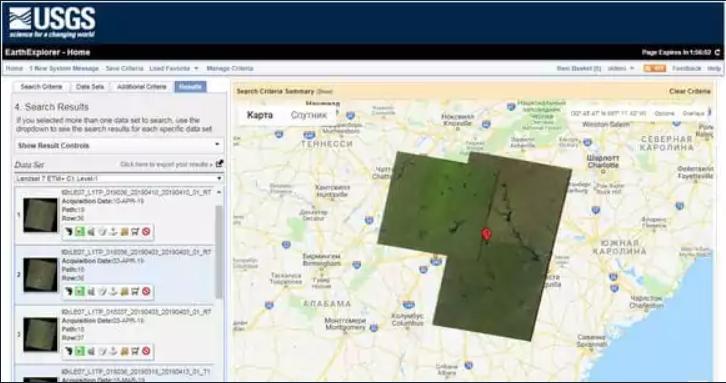This screenshot has width=726, height=383.
Task: Add result 3 to bulk download
Action: (x=124, y=351)
